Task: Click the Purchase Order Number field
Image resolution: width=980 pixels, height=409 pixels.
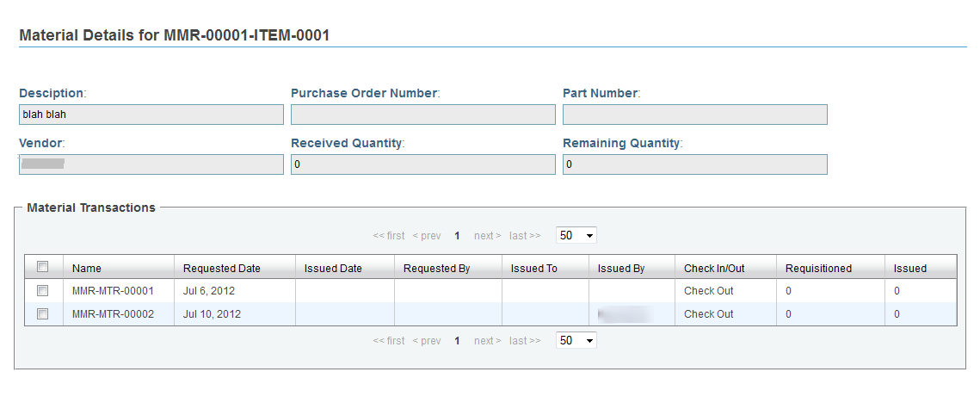Action: 423,115
